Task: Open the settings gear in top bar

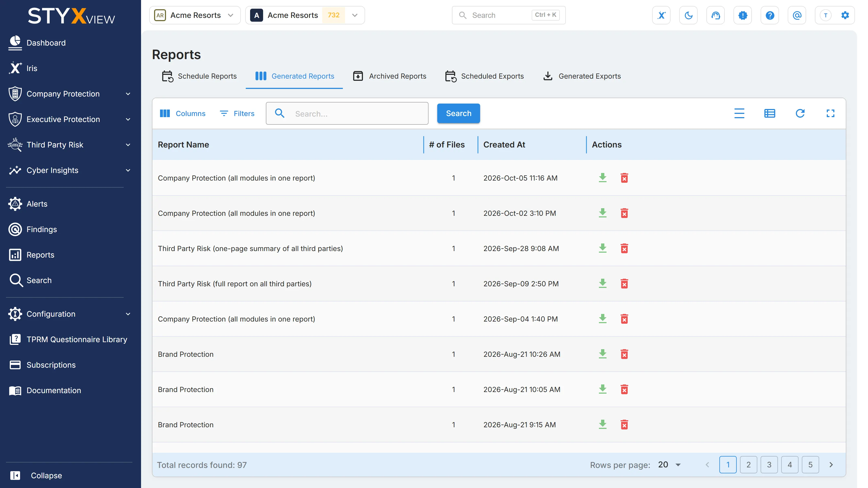Action: click(845, 15)
